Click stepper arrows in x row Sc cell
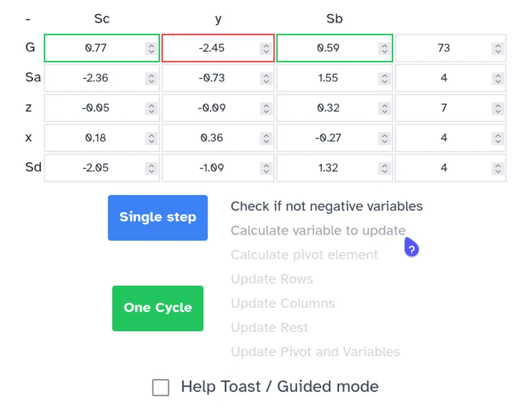 pyautogui.click(x=151, y=138)
